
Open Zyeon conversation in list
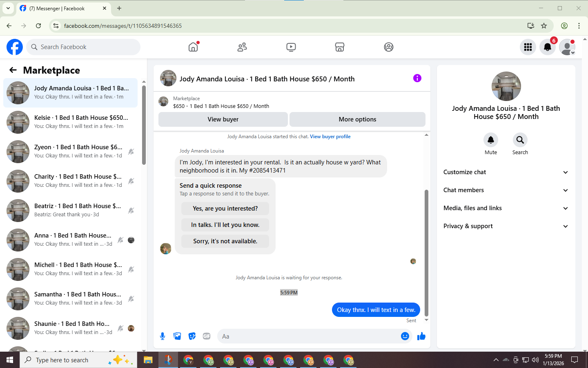pyautogui.click(x=70, y=152)
